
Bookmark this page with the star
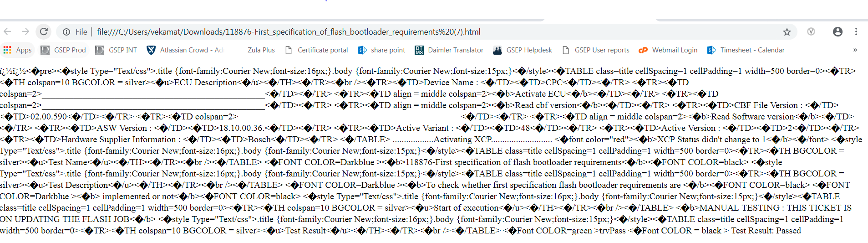(787, 32)
